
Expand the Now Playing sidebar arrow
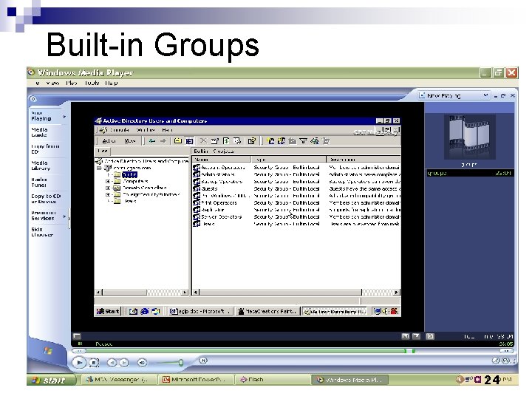coord(64,117)
